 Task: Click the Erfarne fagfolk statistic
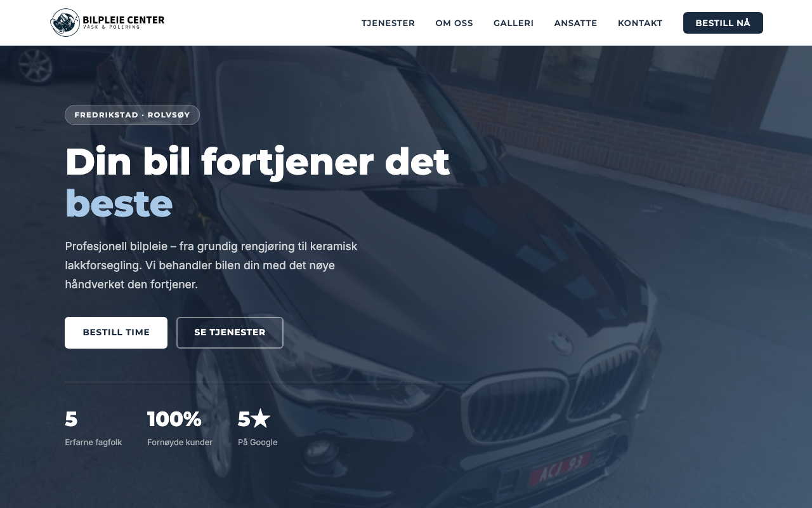click(93, 428)
